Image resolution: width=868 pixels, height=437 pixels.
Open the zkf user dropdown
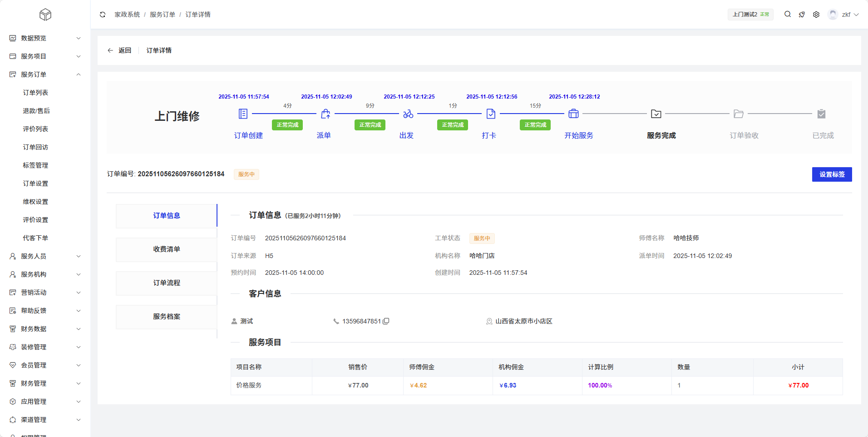pyautogui.click(x=844, y=15)
